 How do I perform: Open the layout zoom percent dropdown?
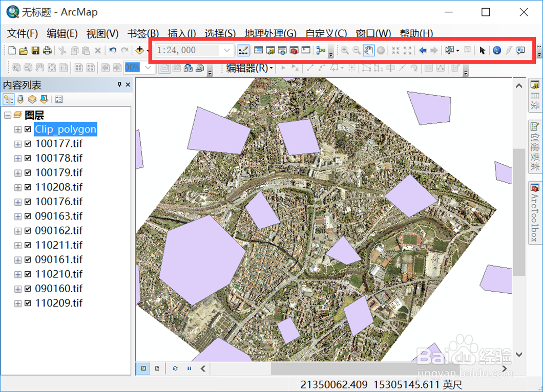point(148,68)
